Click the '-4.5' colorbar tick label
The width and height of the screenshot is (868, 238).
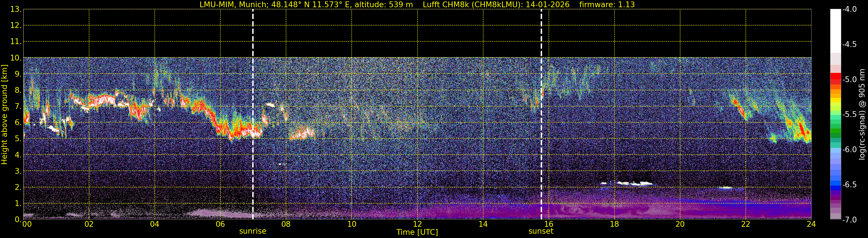coord(849,44)
